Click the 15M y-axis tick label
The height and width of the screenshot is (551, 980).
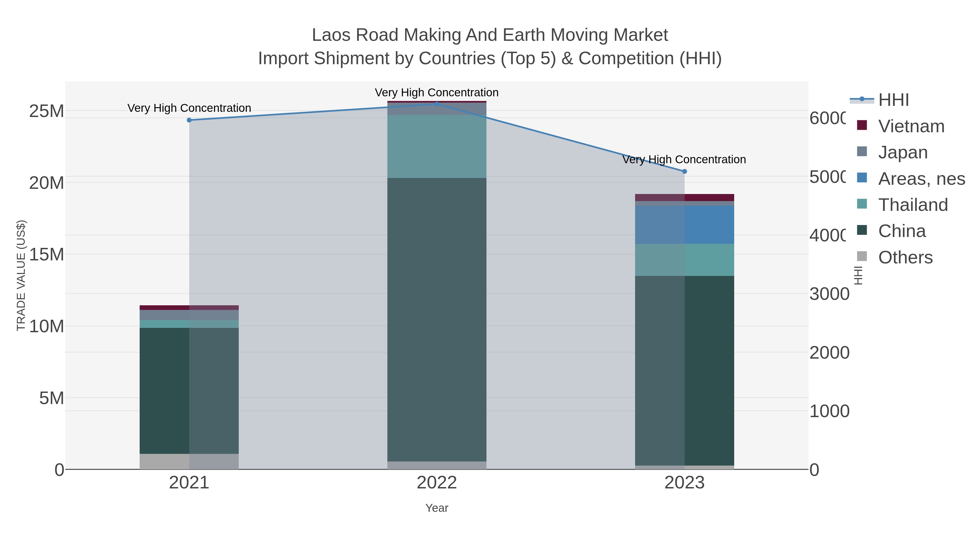point(46,254)
